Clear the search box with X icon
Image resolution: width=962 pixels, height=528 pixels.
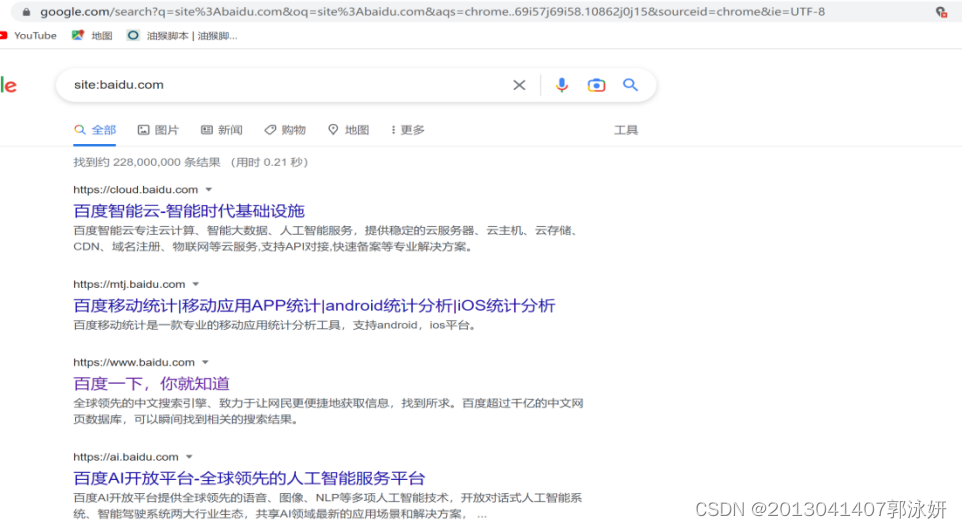click(519, 85)
